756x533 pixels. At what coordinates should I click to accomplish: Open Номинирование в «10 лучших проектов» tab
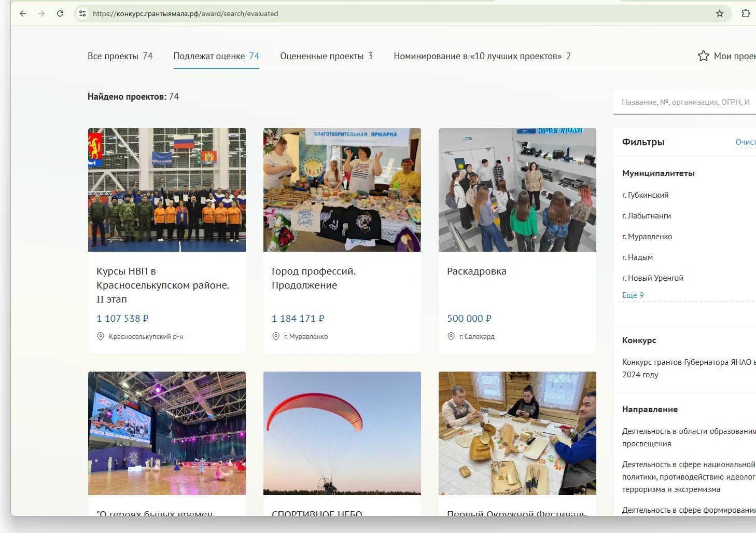482,56
